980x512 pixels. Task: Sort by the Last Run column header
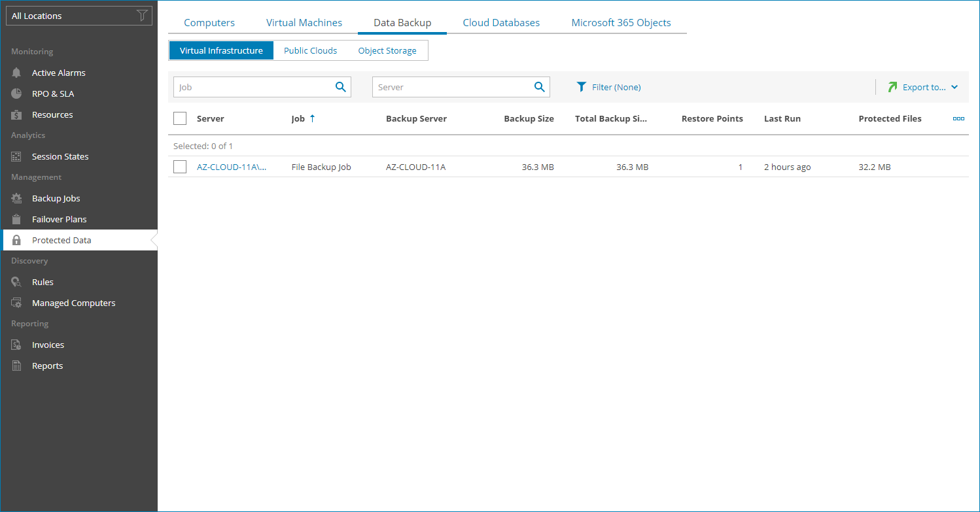[x=782, y=118]
